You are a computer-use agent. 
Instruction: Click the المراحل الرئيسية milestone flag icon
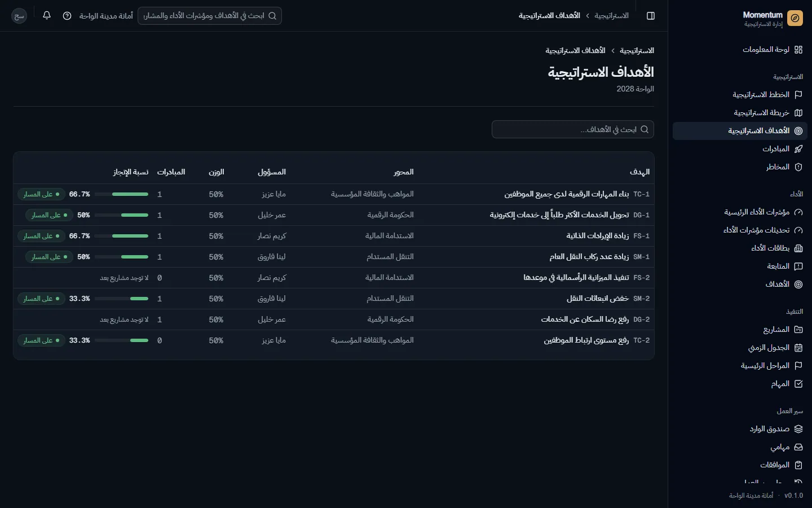tap(798, 366)
